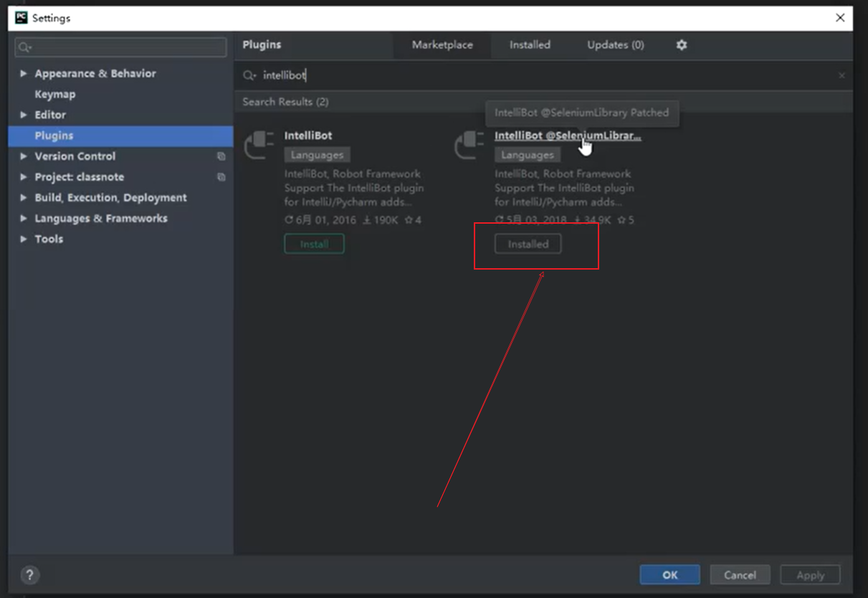Focus the plugin search field containing intellibot
This screenshot has height=598, width=868.
[545, 75]
